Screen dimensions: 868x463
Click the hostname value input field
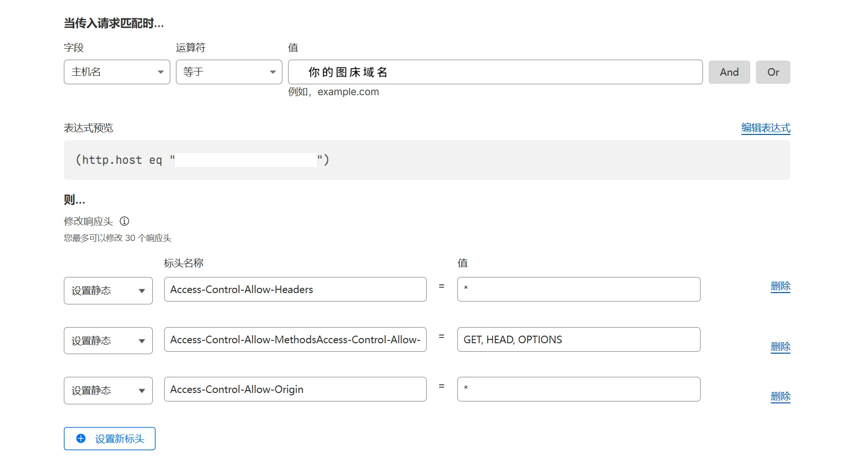495,72
